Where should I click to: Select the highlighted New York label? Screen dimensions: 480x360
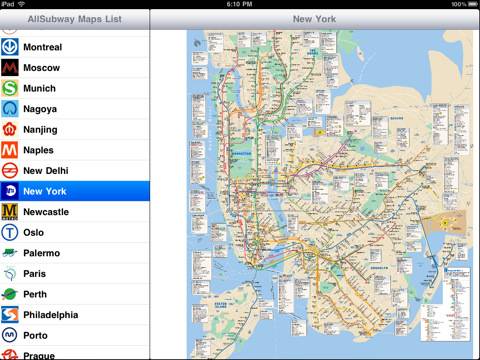point(45,191)
